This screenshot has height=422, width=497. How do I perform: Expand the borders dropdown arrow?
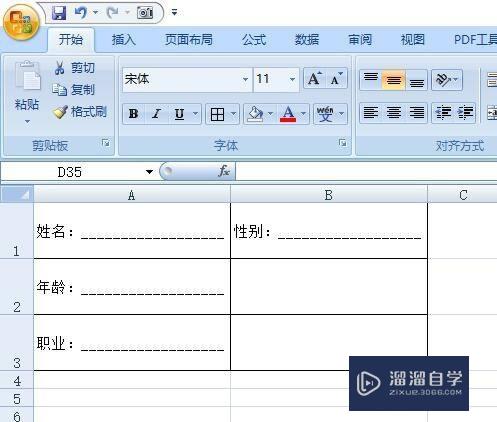pyautogui.click(x=233, y=114)
